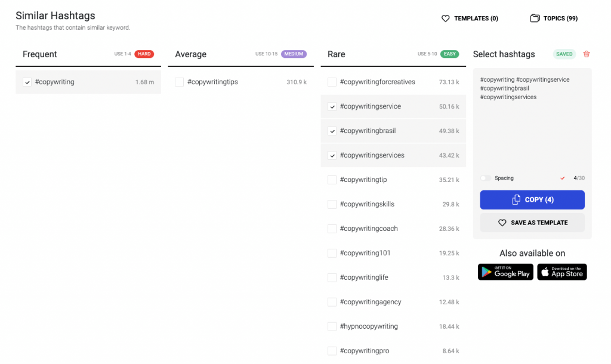Click the trash icon beside the SAVED badge
The width and height of the screenshot is (611, 364).
(586, 54)
